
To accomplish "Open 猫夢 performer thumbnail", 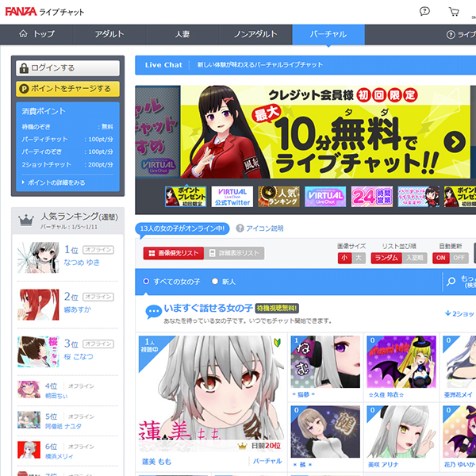I will [325, 362].
